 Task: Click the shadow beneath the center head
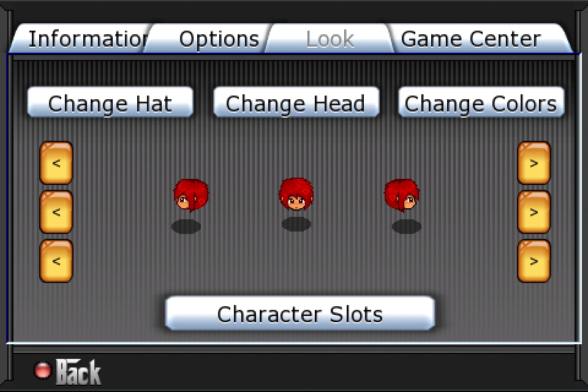pyautogui.click(x=296, y=224)
